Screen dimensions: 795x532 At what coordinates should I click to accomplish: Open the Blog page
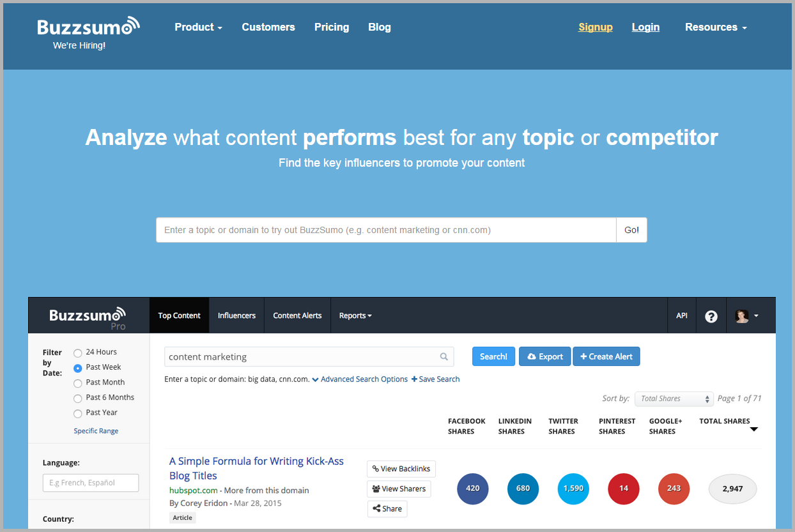click(380, 27)
